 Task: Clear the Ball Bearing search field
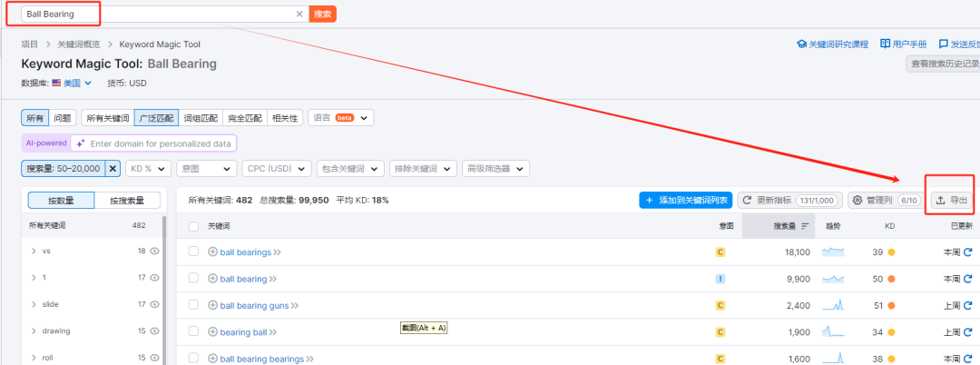[299, 14]
